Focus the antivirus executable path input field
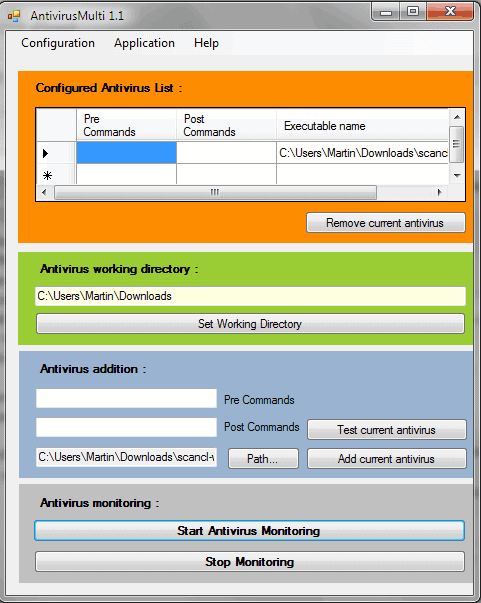 tap(126, 457)
